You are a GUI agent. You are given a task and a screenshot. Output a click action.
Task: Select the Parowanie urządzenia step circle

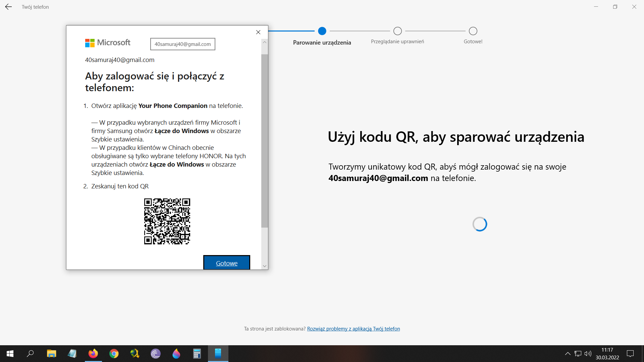[x=322, y=31]
